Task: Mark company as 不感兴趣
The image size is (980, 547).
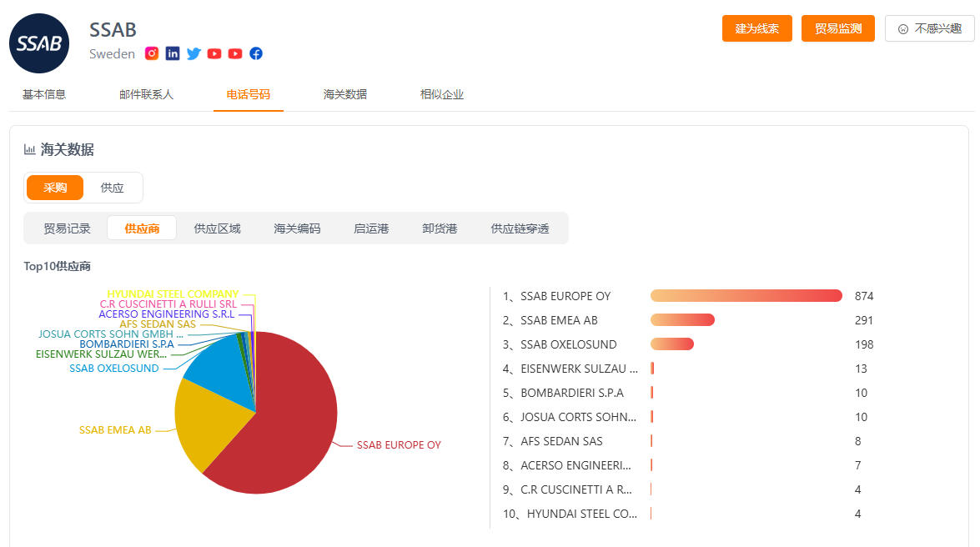Action: click(x=929, y=28)
